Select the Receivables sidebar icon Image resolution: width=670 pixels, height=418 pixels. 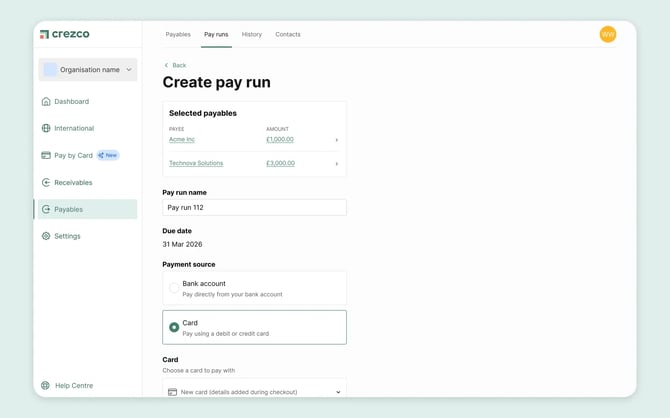(46, 182)
